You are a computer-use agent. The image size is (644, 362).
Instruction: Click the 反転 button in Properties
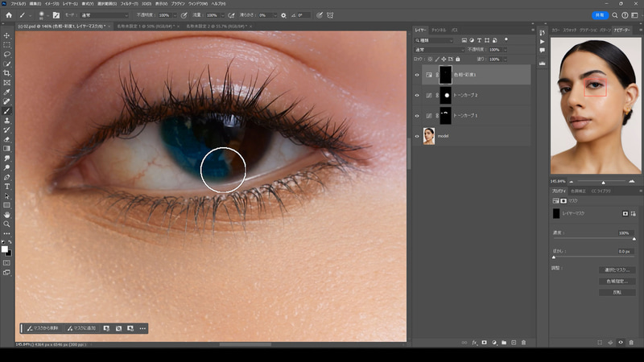click(x=617, y=292)
